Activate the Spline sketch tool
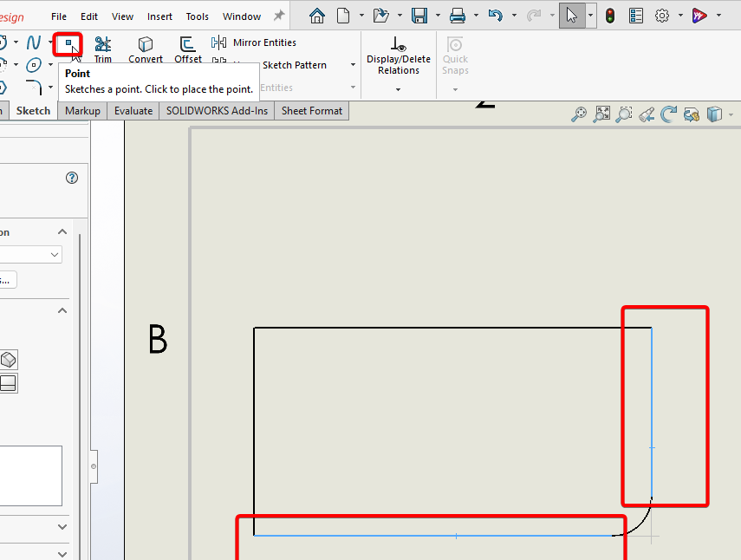Screen dimensions: 741x560 [x=34, y=42]
